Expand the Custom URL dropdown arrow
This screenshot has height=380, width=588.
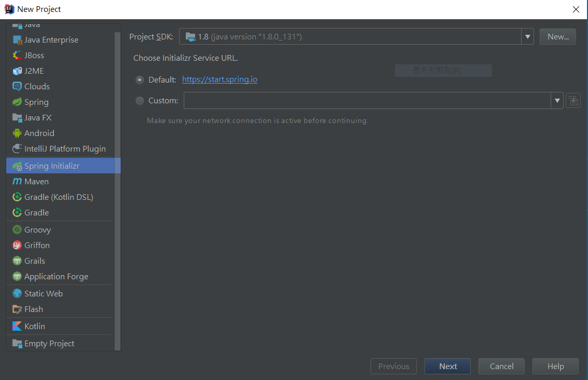tap(557, 101)
